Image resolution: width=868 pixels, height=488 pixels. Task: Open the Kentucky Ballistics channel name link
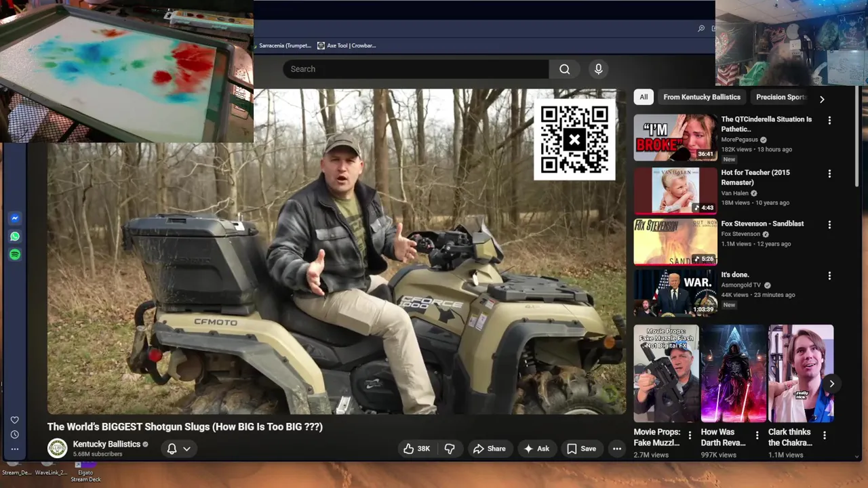(106, 444)
